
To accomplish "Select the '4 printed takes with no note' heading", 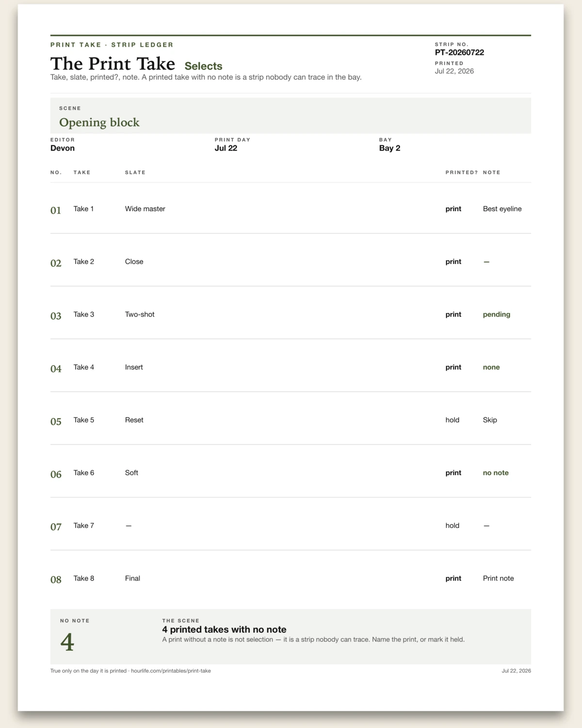I will tap(224, 629).
